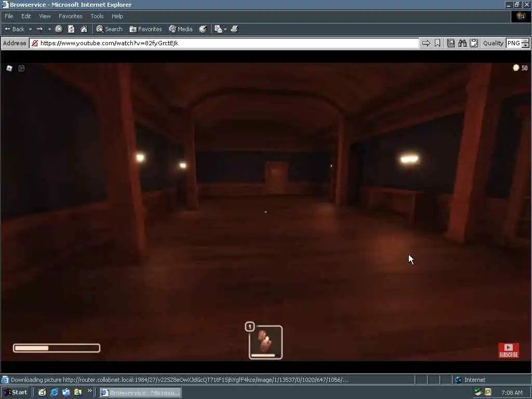This screenshot has height=399, width=532.
Task: Go forward with the Forward arrow
Action: (x=39, y=29)
